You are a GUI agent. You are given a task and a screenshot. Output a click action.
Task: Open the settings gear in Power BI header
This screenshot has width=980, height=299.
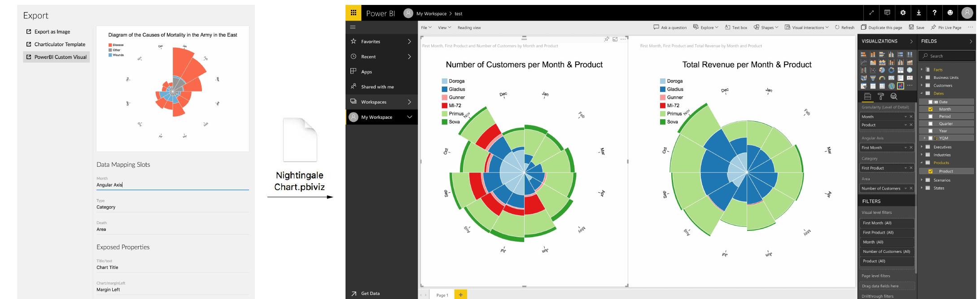pos(903,13)
